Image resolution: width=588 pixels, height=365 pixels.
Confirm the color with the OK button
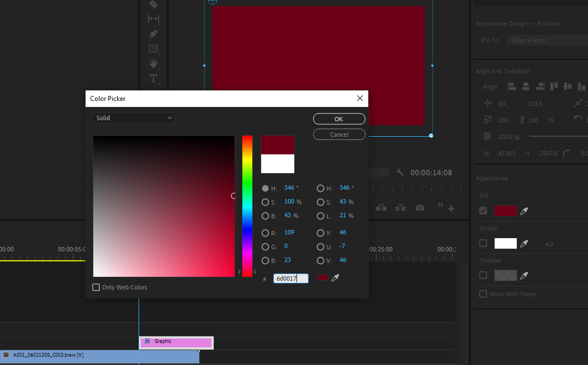[339, 119]
